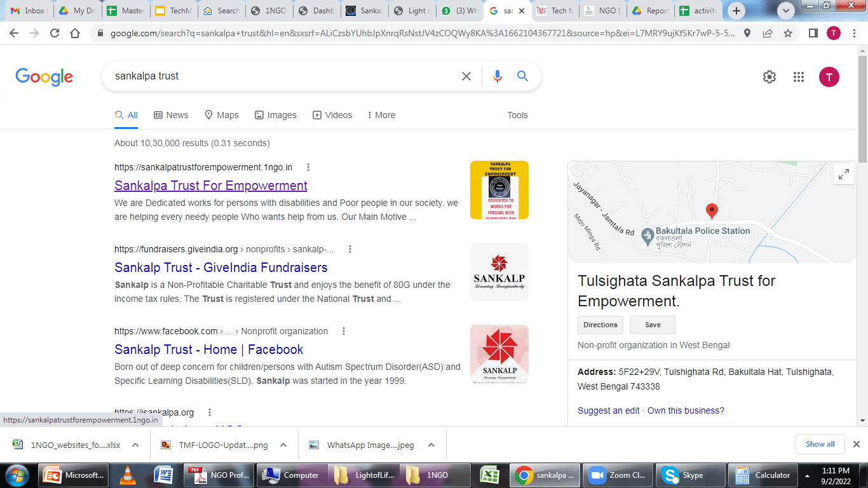Click Own this business? link
Viewport: 868px width, 488px height.
tap(686, 410)
